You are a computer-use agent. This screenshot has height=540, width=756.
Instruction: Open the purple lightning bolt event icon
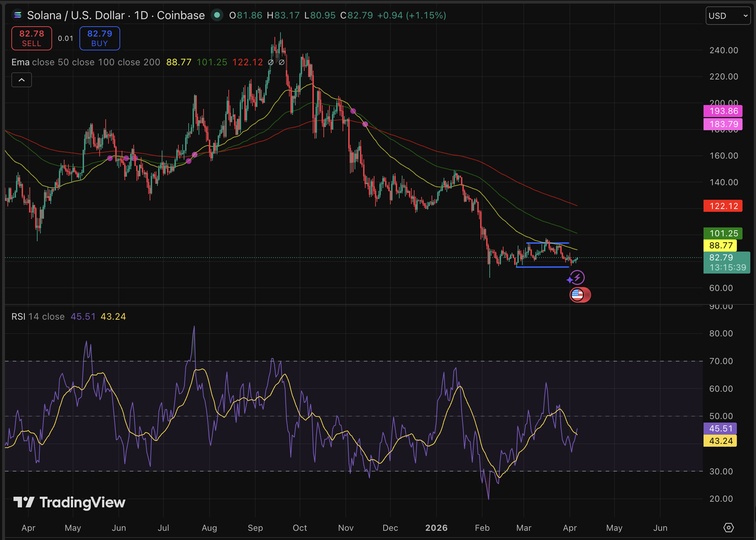click(x=577, y=277)
